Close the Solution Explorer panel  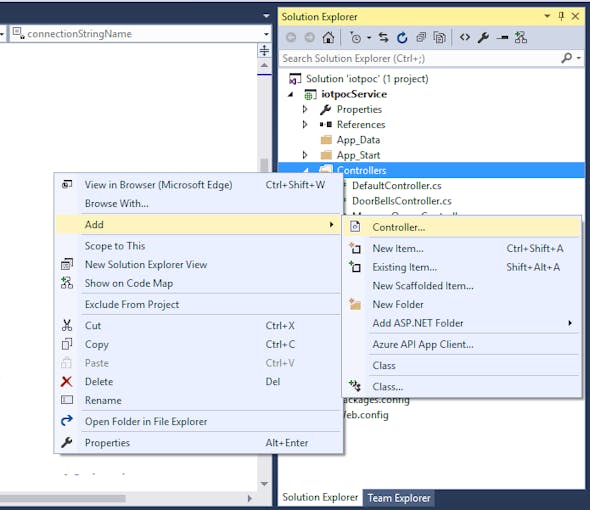[575, 16]
